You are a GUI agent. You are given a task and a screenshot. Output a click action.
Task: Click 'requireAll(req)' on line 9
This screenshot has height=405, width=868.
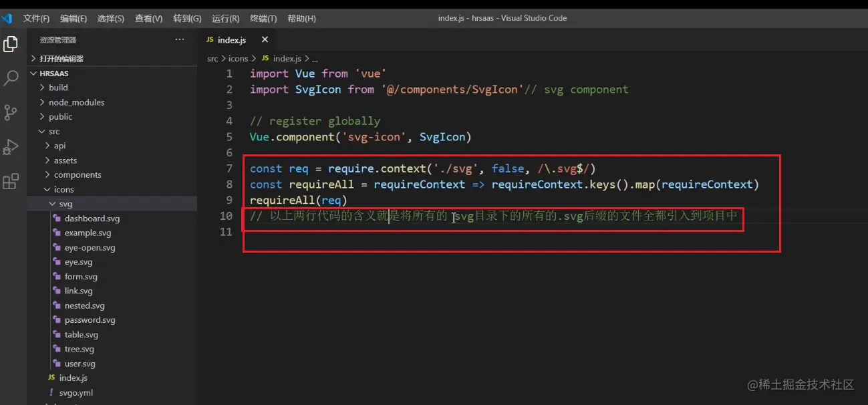click(299, 200)
